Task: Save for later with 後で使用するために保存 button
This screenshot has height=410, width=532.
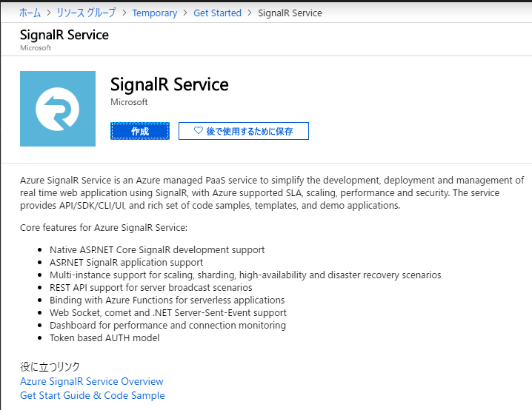Action: tap(244, 131)
